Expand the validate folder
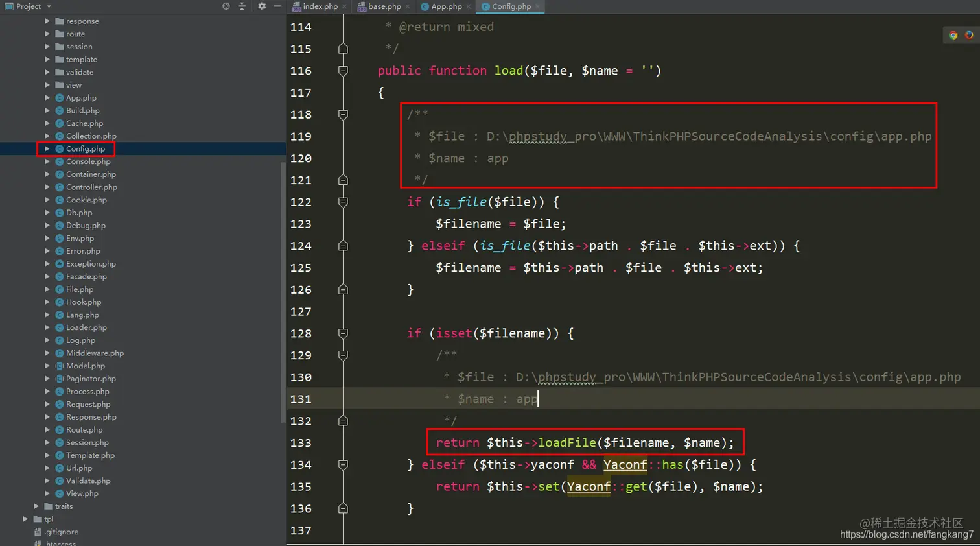980x546 pixels. 47,72
